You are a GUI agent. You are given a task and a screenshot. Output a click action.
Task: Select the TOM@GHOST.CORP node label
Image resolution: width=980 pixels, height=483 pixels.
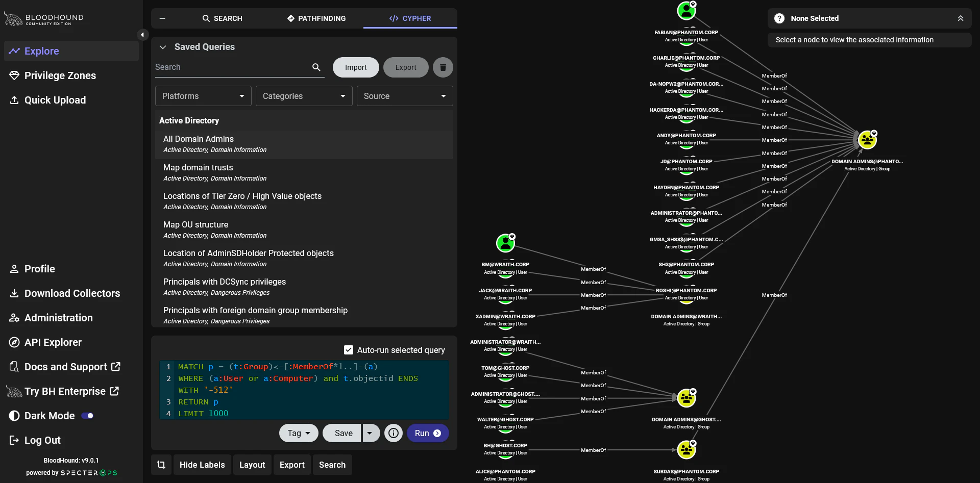click(x=505, y=368)
